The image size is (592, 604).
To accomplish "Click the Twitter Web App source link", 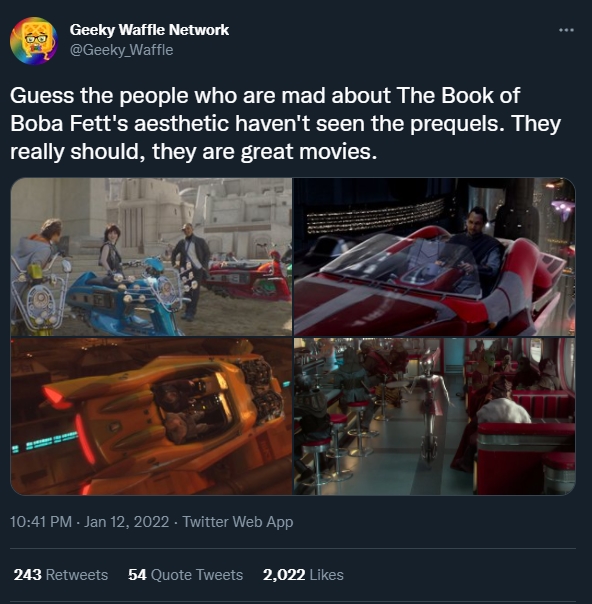I will (238, 522).
